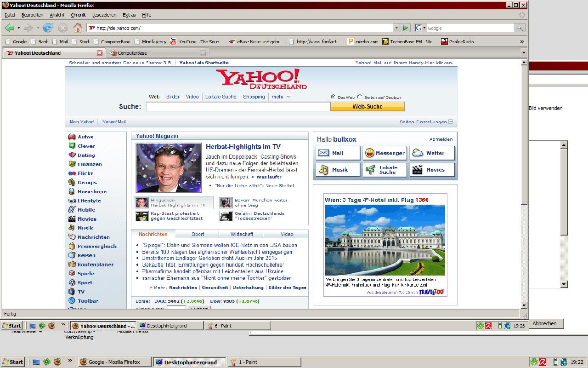Click the Routenplaner icon in sidebar
This screenshot has width=588, height=368.
pyautogui.click(x=72, y=264)
